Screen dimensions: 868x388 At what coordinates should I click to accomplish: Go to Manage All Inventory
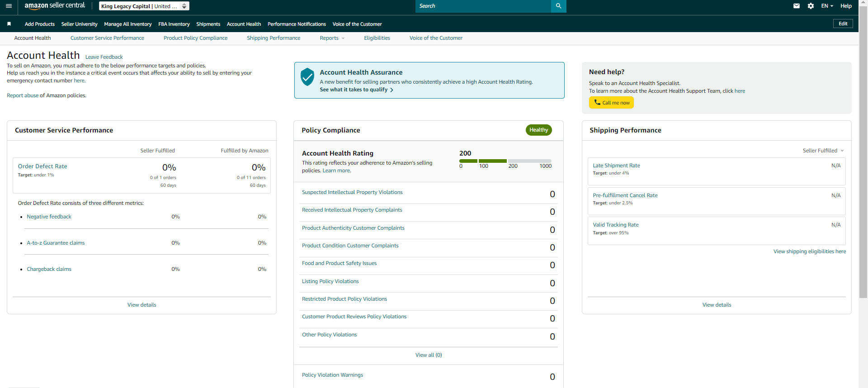coord(128,24)
